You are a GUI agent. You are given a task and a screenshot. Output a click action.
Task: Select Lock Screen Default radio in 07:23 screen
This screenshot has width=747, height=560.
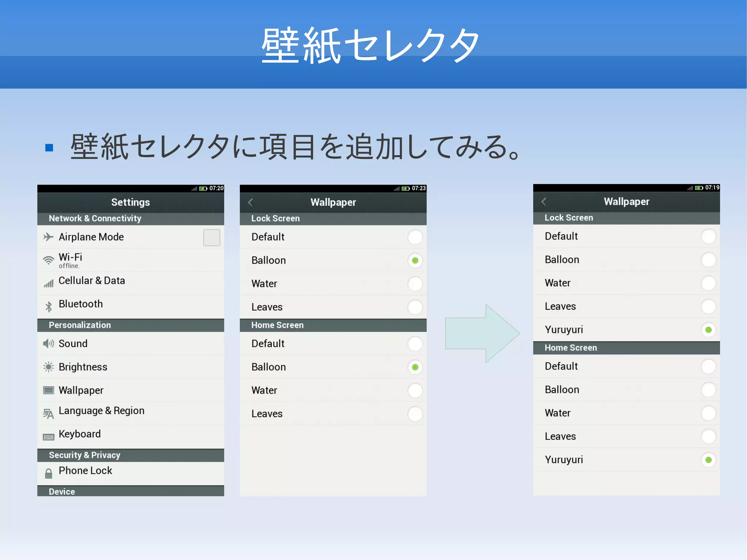[415, 237]
